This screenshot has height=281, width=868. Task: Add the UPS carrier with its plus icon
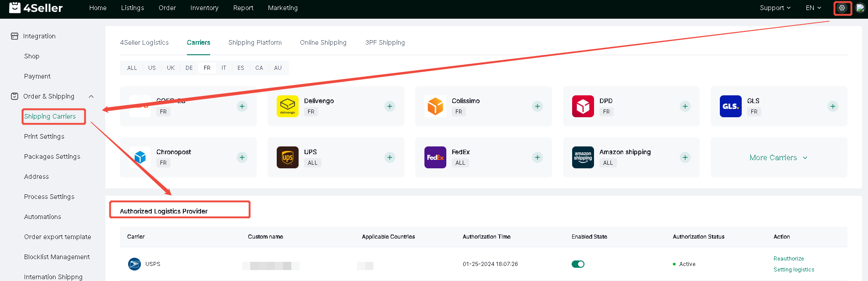(390, 157)
